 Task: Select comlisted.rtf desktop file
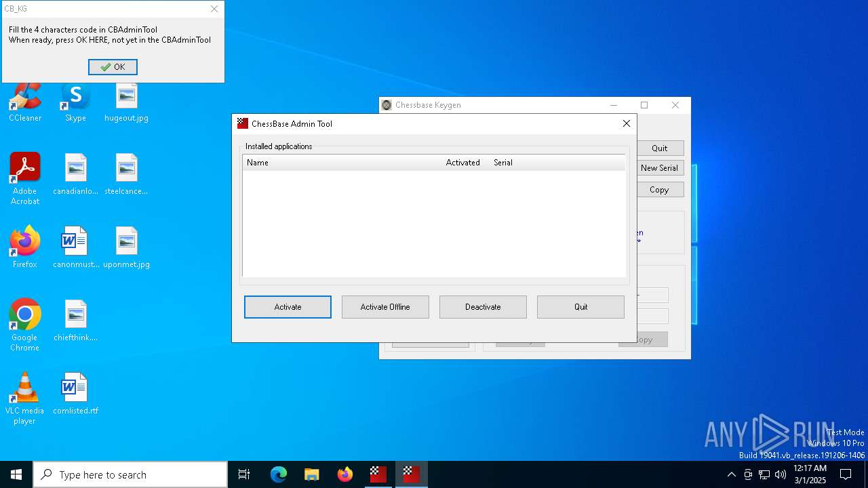click(x=76, y=394)
